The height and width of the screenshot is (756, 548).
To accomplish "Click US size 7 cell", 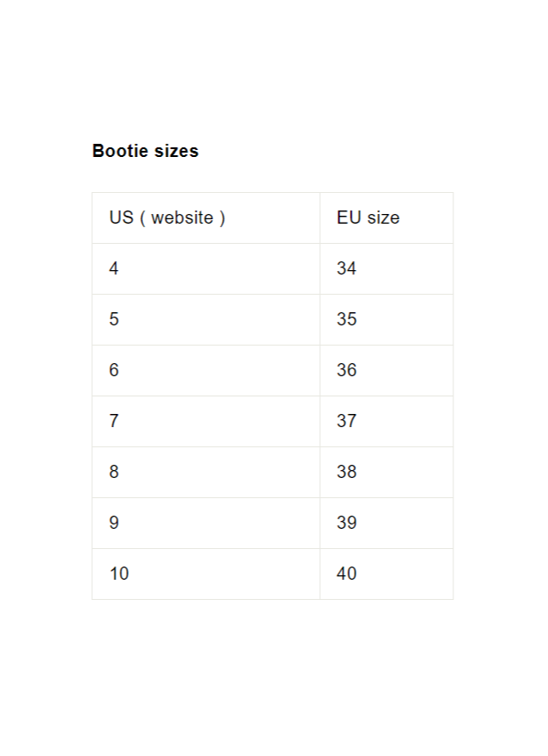I will click(206, 421).
